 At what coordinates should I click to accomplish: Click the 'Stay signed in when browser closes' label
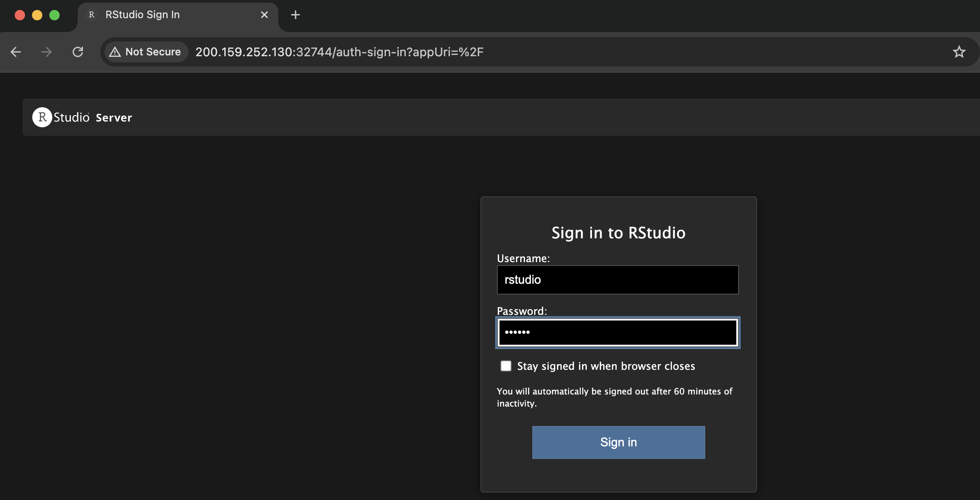pos(606,366)
